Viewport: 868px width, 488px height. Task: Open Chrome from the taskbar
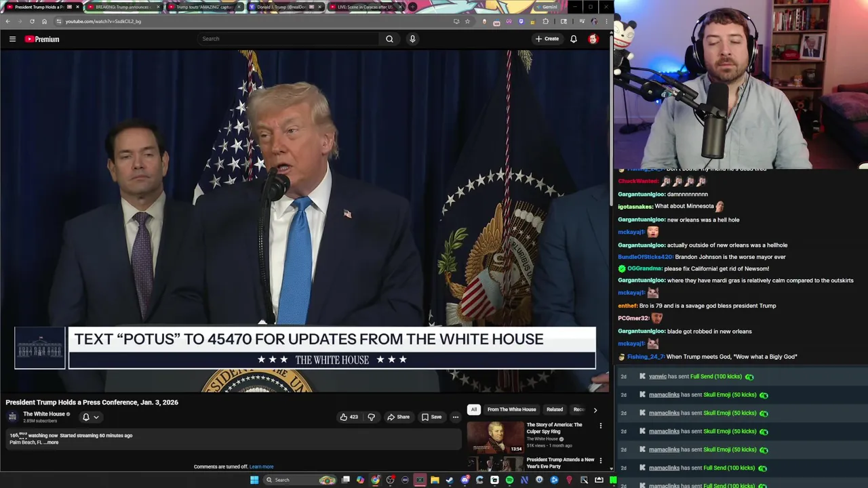pyautogui.click(x=375, y=480)
